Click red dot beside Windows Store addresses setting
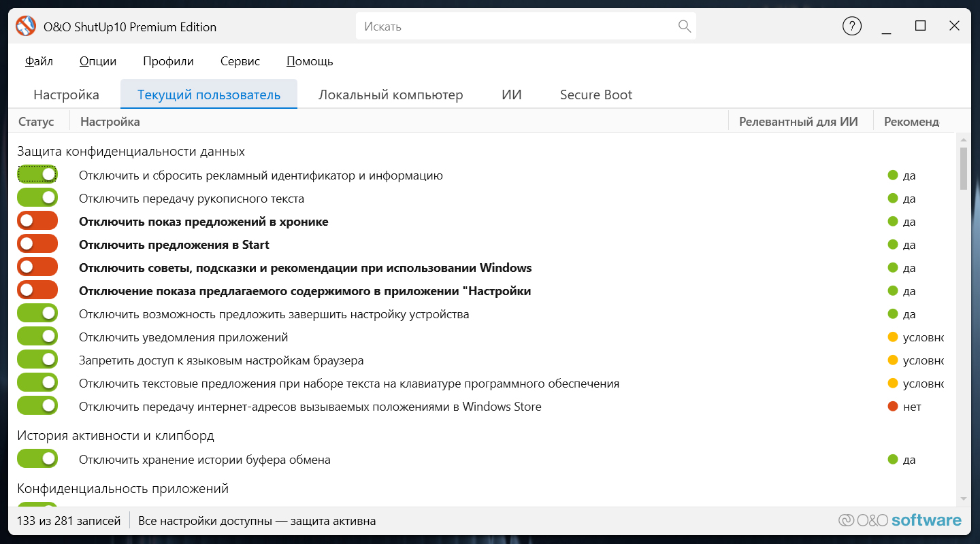980x544 pixels. [893, 407]
